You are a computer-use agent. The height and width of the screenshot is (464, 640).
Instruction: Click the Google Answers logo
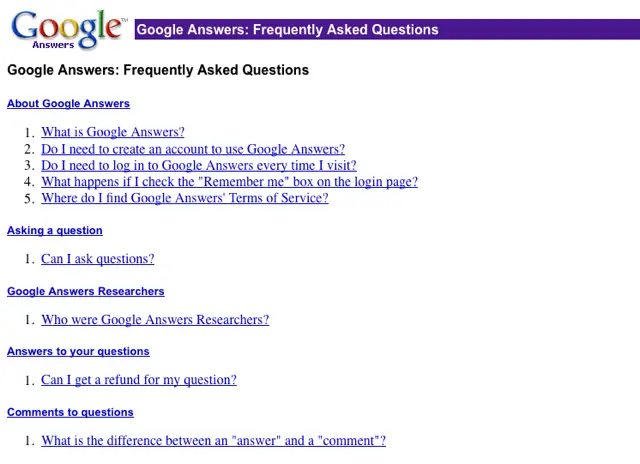tap(68, 30)
